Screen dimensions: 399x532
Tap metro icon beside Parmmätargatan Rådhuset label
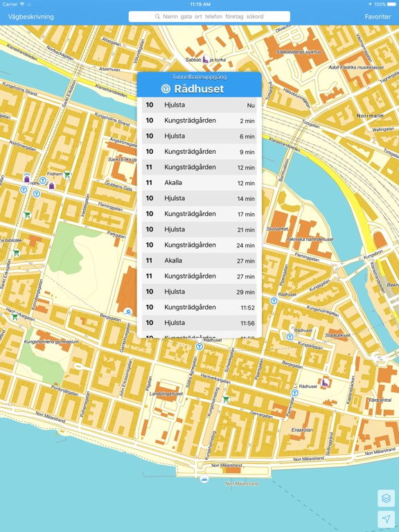click(295, 393)
